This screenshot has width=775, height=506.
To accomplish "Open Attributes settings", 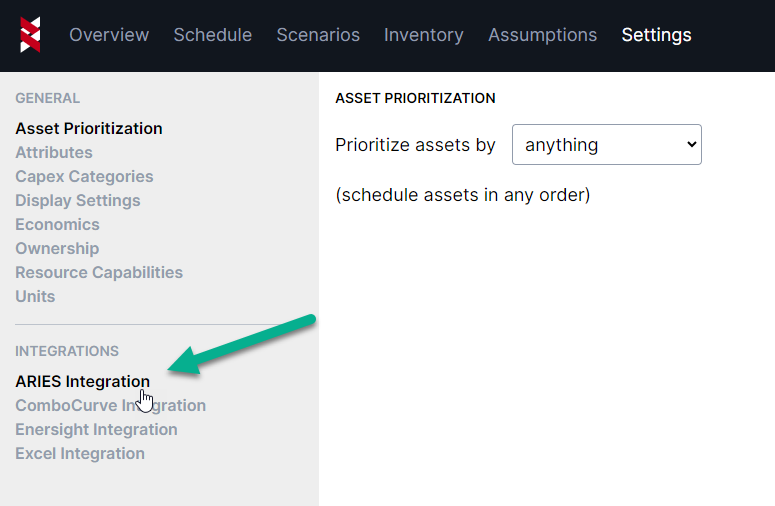I will [x=54, y=152].
